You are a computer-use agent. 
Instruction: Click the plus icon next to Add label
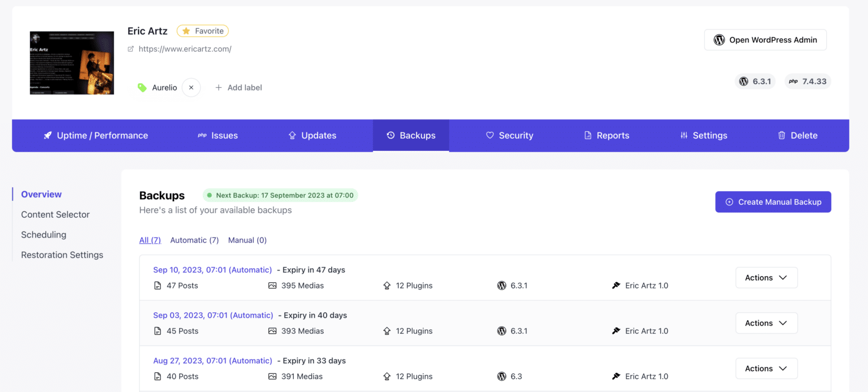pyautogui.click(x=219, y=88)
